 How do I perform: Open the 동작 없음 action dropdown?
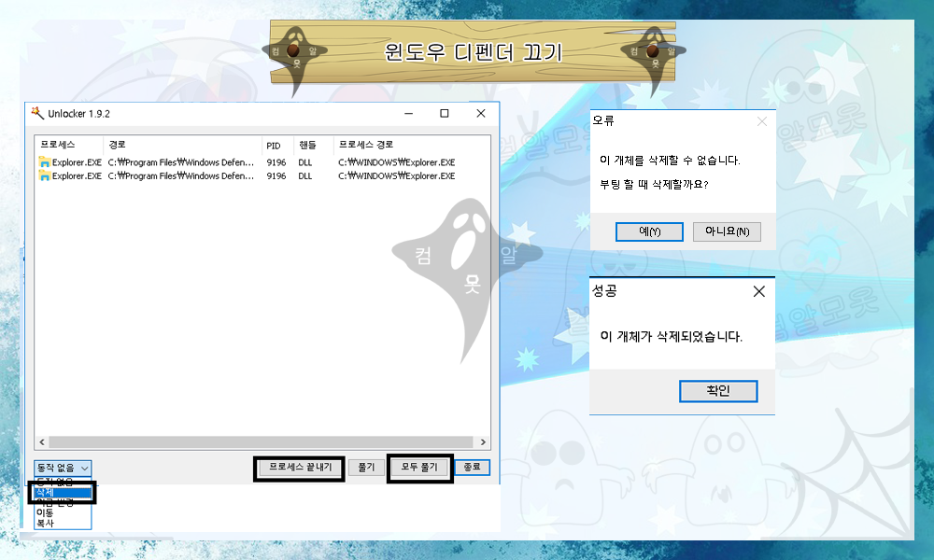[x=63, y=469]
